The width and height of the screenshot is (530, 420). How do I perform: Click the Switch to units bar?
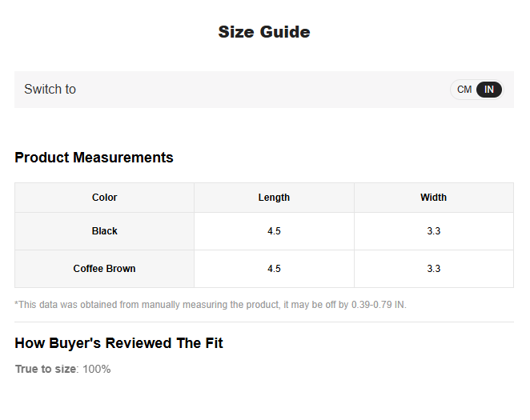point(264,90)
